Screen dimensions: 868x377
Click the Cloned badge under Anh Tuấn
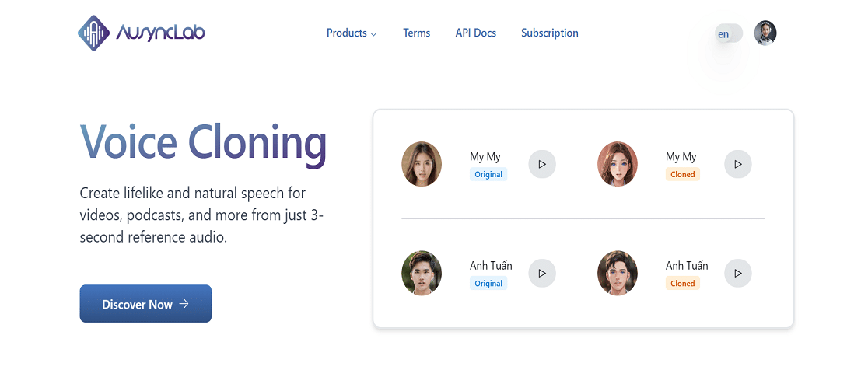pos(683,284)
